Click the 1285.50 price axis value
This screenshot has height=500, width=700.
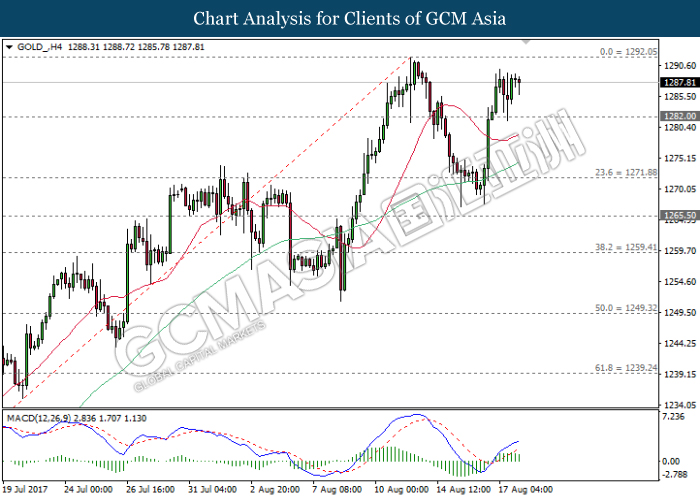point(680,96)
